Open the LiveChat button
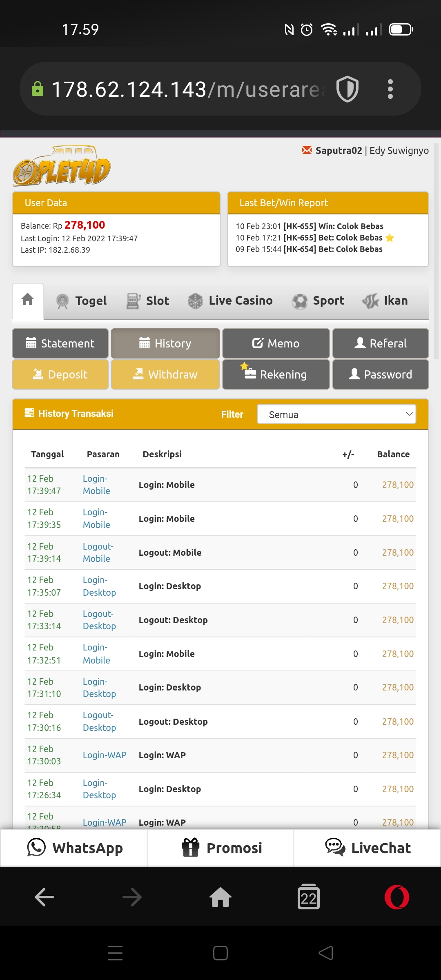This screenshot has width=441, height=980. click(x=367, y=848)
